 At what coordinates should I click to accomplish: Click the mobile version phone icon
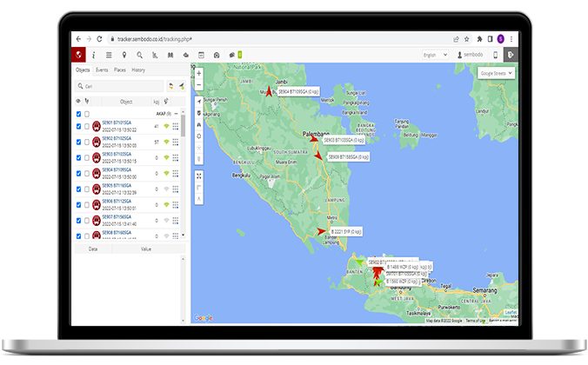pyautogui.click(x=495, y=55)
